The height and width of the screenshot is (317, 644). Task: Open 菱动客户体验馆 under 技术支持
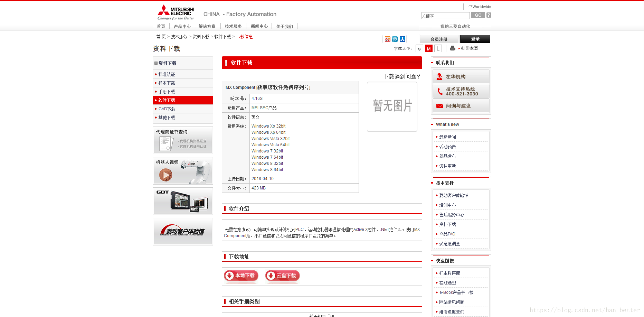(454, 195)
